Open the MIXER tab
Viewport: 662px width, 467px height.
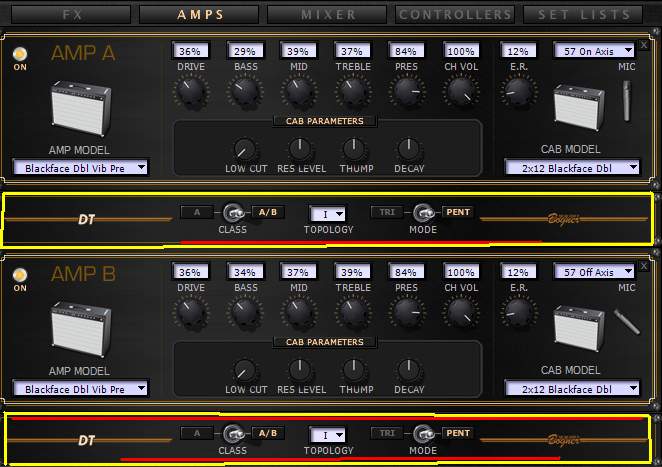(328, 15)
